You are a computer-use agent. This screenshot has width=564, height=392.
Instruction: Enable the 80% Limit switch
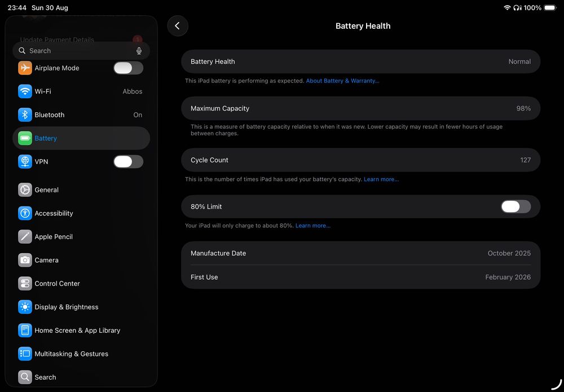tap(516, 206)
